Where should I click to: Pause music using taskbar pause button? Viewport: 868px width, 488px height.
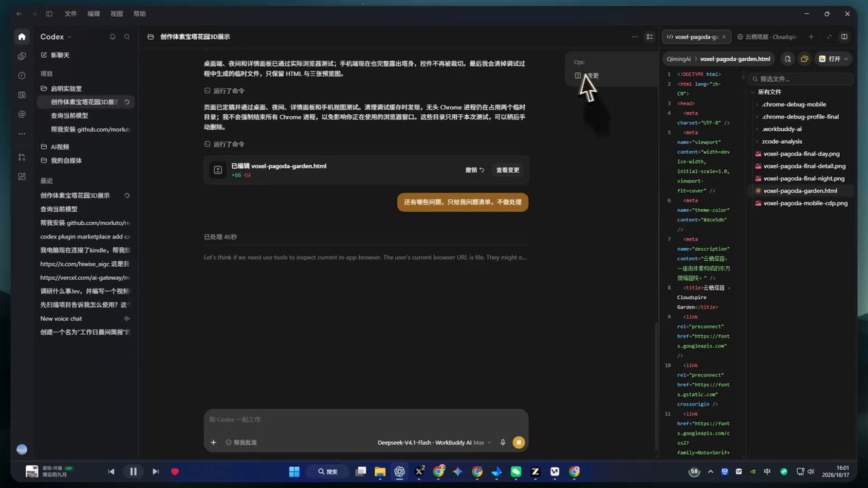[x=133, y=471]
